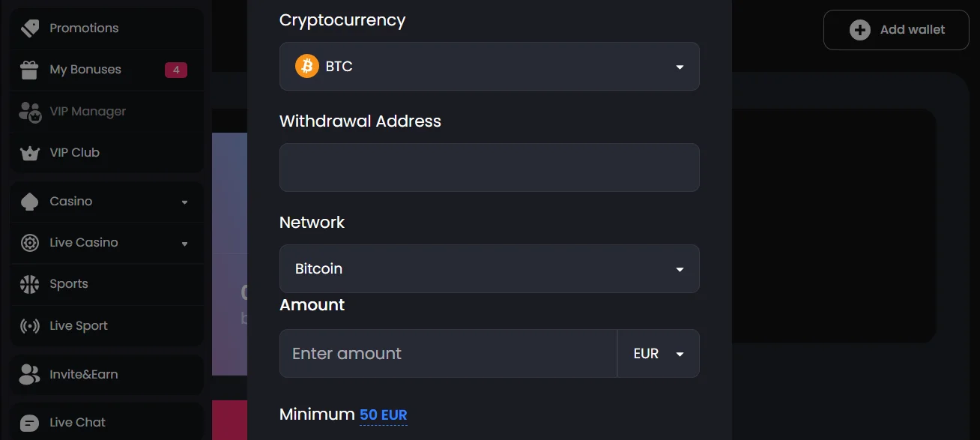Click the Live Sport broadcast icon
Screen dimensions: 980x440
[x=30, y=326]
